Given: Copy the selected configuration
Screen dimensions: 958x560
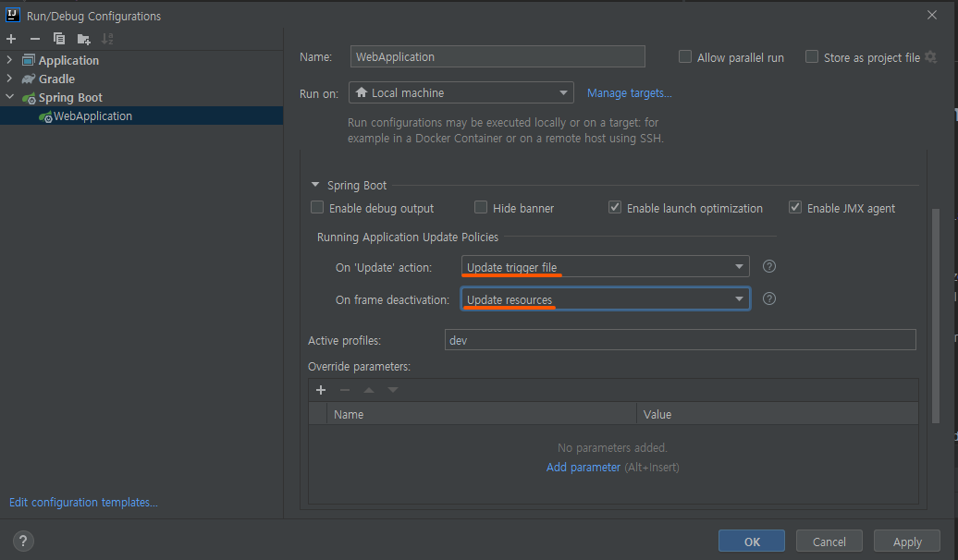Looking at the screenshot, I should 59,39.
